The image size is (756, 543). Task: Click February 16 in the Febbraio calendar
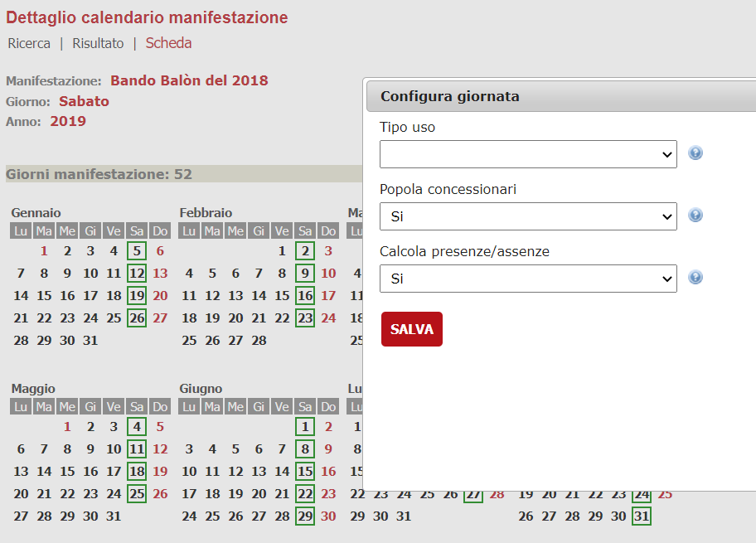pos(304,296)
